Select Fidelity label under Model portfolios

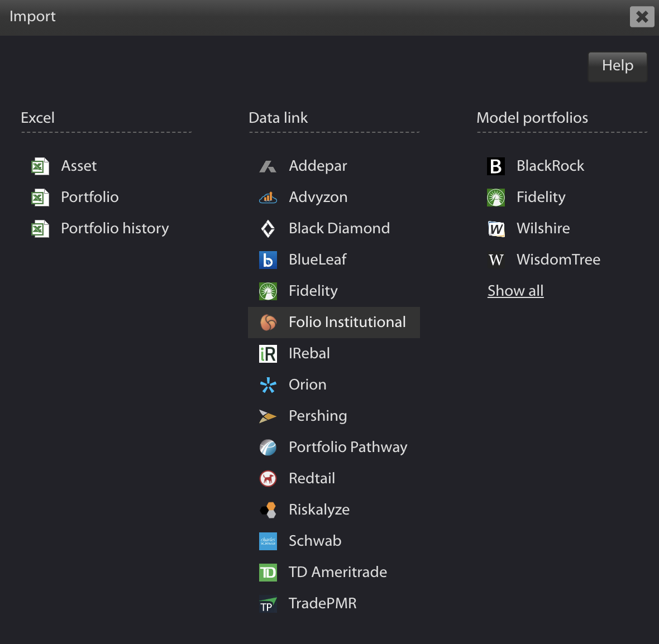(x=541, y=197)
